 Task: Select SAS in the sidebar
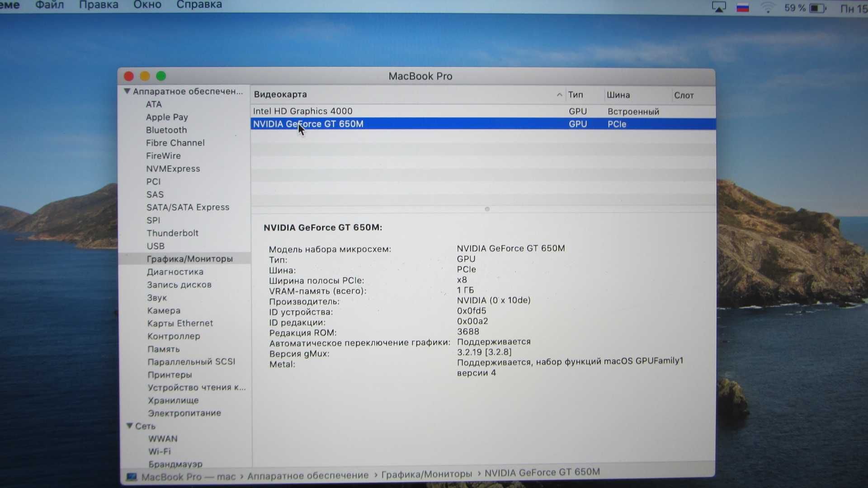tap(155, 194)
